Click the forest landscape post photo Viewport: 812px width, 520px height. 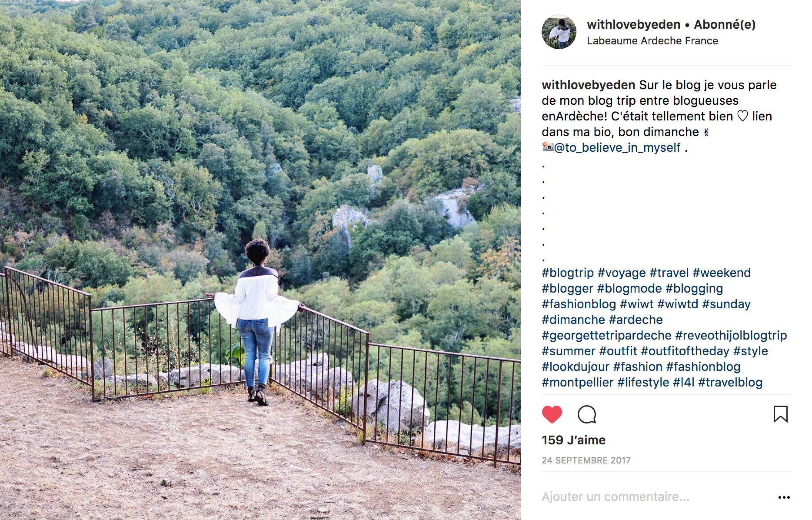pyautogui.click(x=260, y=260)
